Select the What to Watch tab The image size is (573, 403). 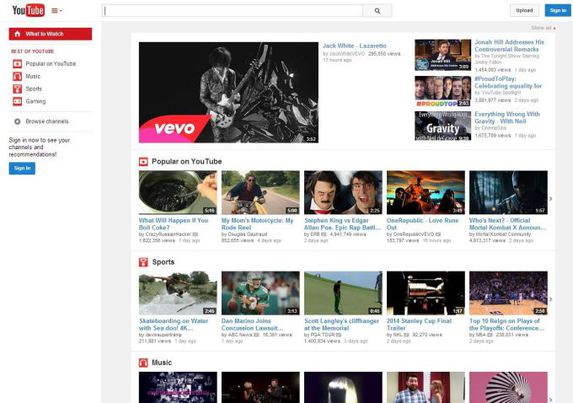tap(50, 34)
